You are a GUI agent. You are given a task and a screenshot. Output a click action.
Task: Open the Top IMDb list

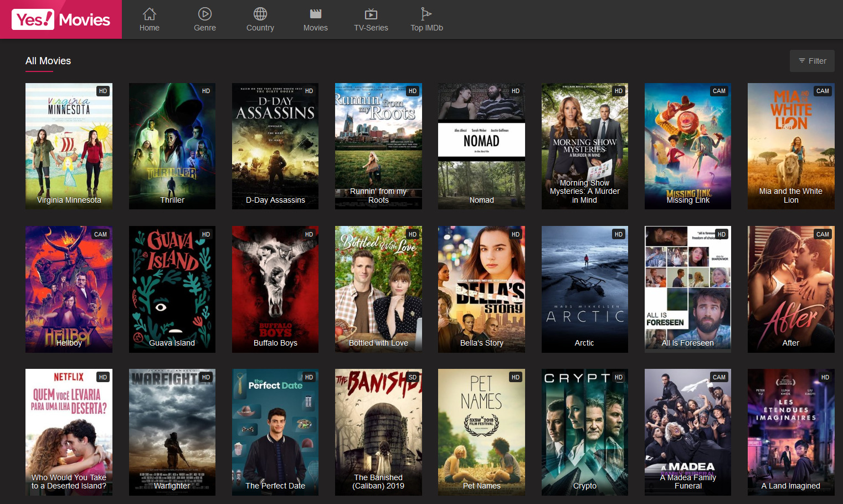[x=426, y=19]
